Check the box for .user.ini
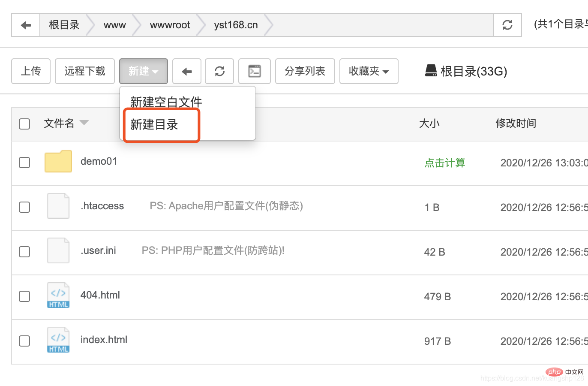Image resolution: width=588 pixels, height=386 pixels. [24, 252]
